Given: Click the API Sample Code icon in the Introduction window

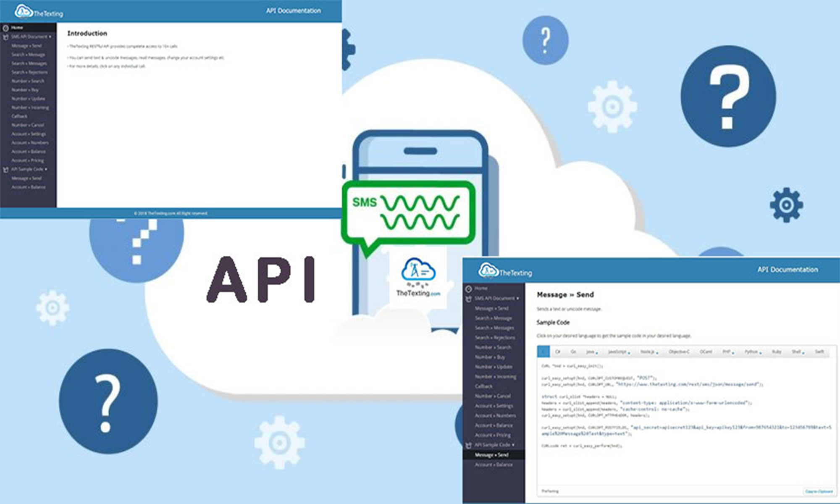Looking at the screenshot, I should coord(5,170).
